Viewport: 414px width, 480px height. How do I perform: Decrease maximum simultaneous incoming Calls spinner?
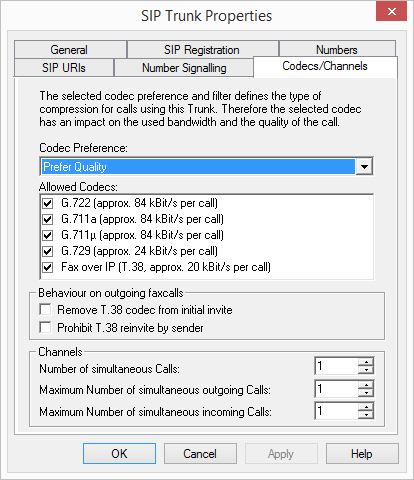pos(366,415)
